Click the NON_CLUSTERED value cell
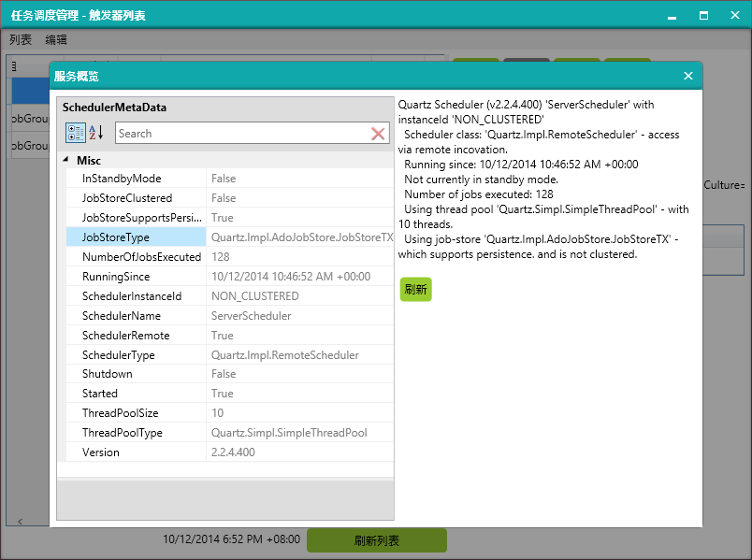This screenshot has height=560, width=752. pos(300,296)
